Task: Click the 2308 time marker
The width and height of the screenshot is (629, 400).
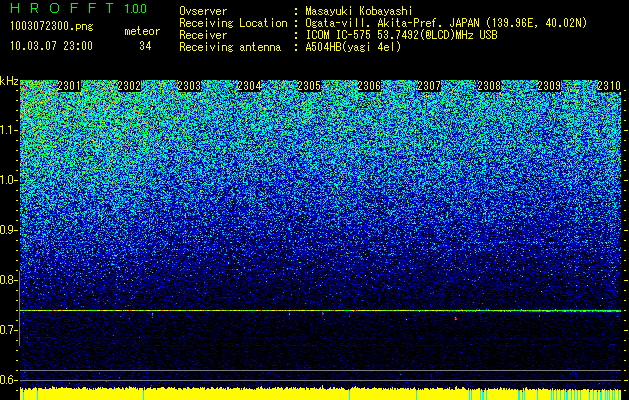Action: (x=489, y=86)
